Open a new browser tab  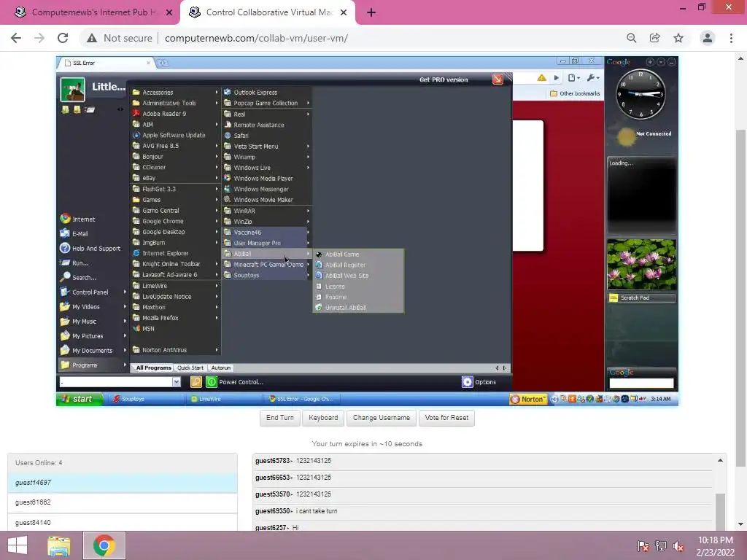coord(371,12)
